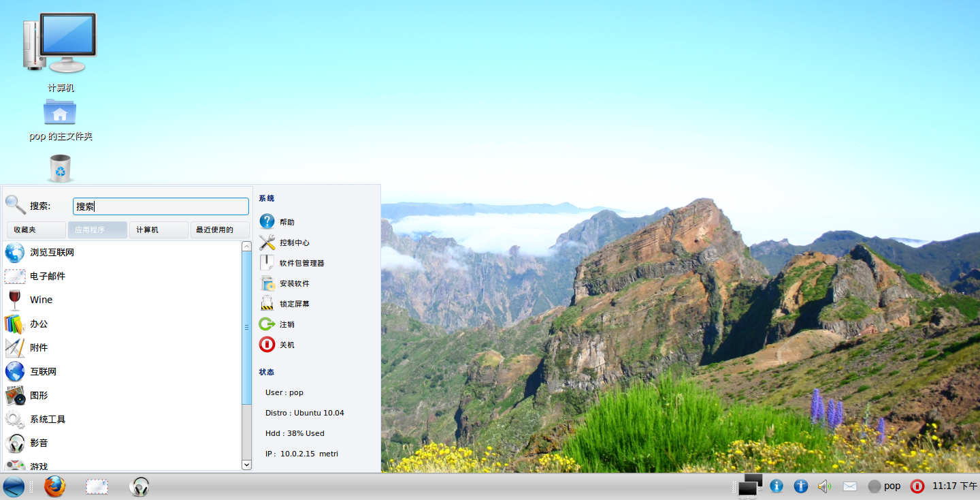Open the headphones media launcher in taskbar

pyautogui.click(x=139, y=486)
